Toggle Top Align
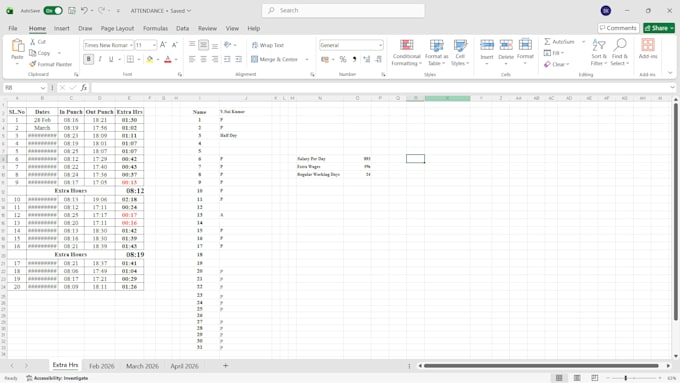This screenshot has width=680, height=383. pos(192,45)
